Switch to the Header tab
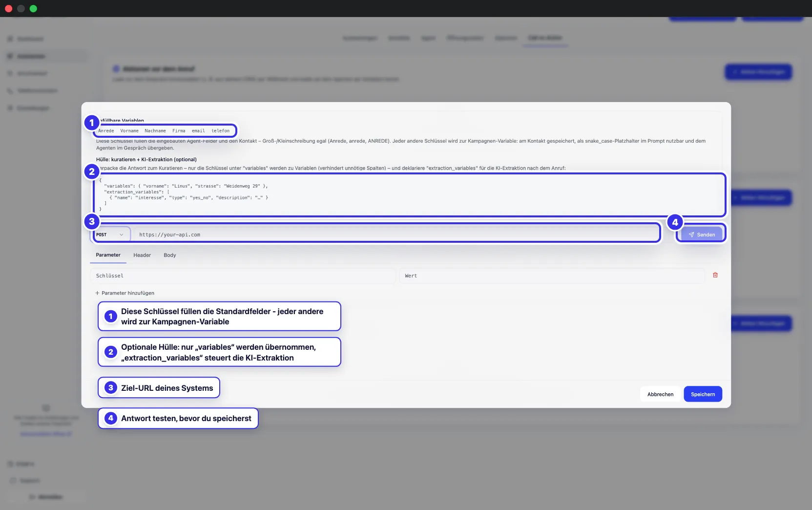 coord(142,255)
